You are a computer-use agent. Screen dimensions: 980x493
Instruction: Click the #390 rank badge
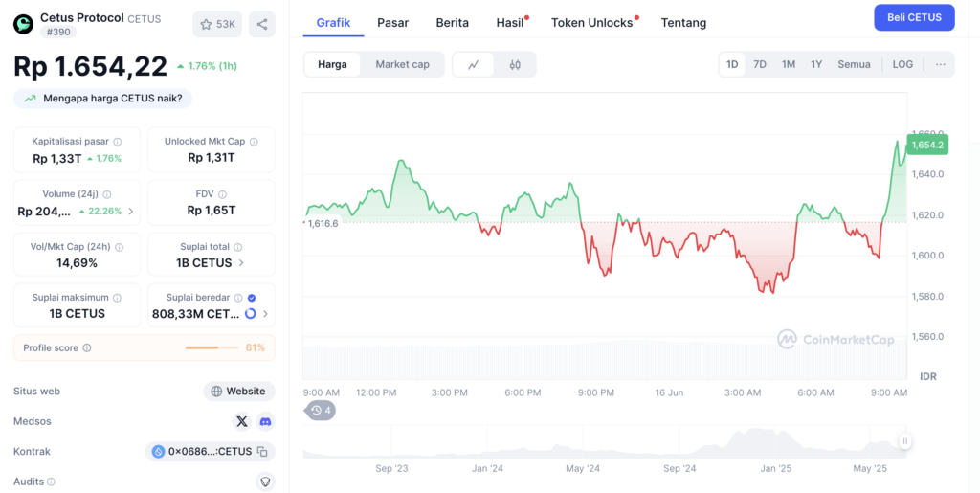(x=58, y=32)
